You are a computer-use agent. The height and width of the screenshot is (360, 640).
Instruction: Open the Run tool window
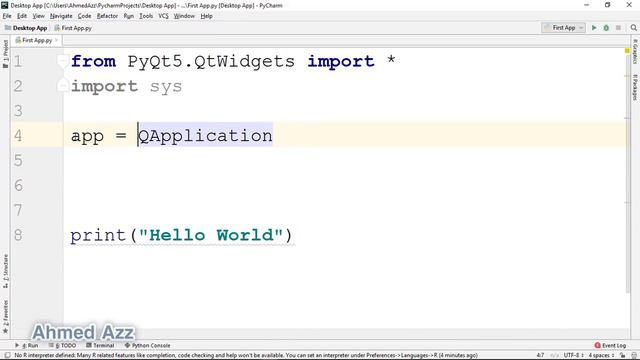(x=27, y=345)
